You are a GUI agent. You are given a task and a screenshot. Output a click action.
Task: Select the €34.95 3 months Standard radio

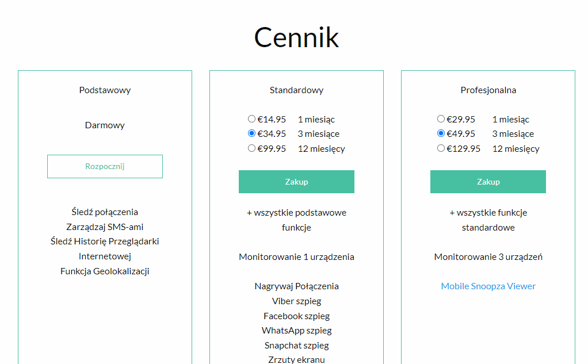point(251,133)
